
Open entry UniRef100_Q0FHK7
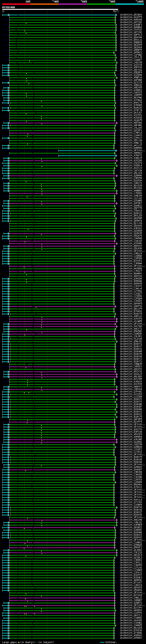coord(131,203)
